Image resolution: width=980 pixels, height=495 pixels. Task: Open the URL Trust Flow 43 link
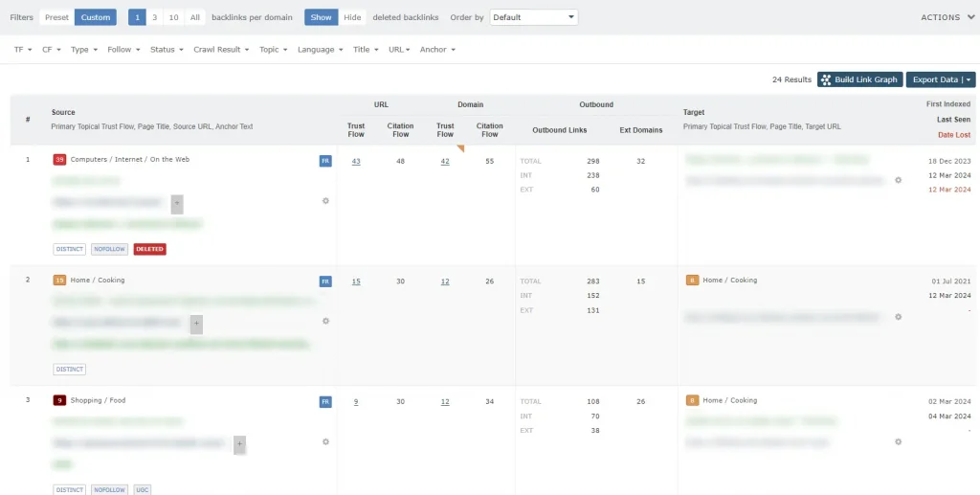point(356,161)
